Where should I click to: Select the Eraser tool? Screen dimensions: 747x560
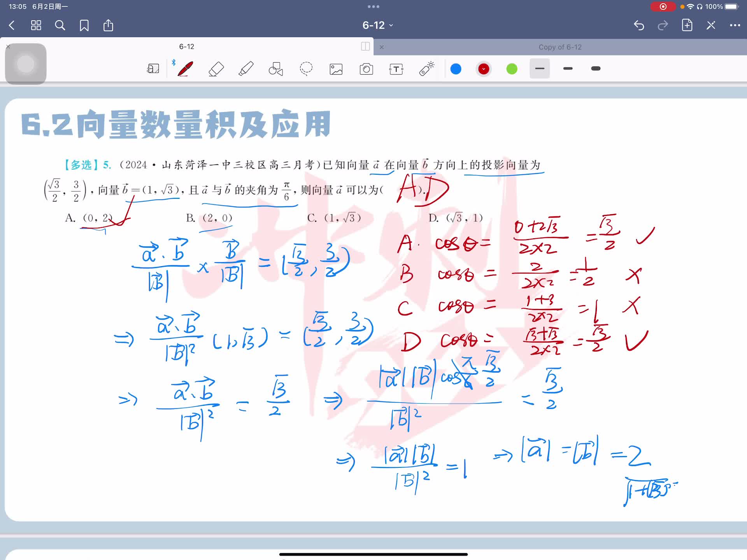[216, 69]
